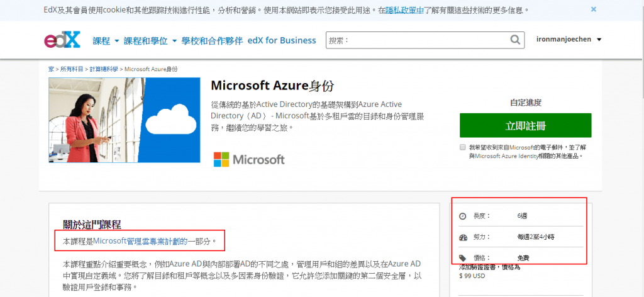Expand the 課程和學位 dropdown menu
This screenshot has width=644, height=297.
(150, 41)
